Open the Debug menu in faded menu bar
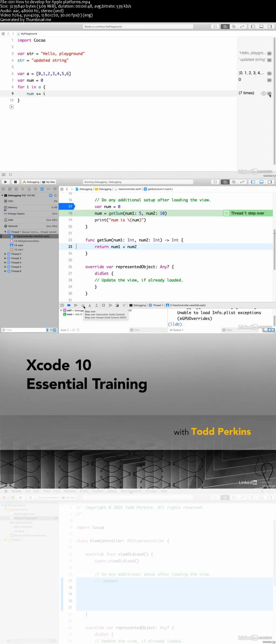 [x=112, y=491]
